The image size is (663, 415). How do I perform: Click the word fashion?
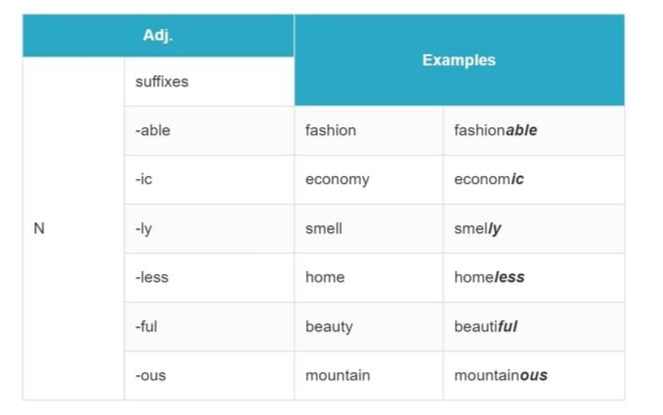[x=331, y=130]
